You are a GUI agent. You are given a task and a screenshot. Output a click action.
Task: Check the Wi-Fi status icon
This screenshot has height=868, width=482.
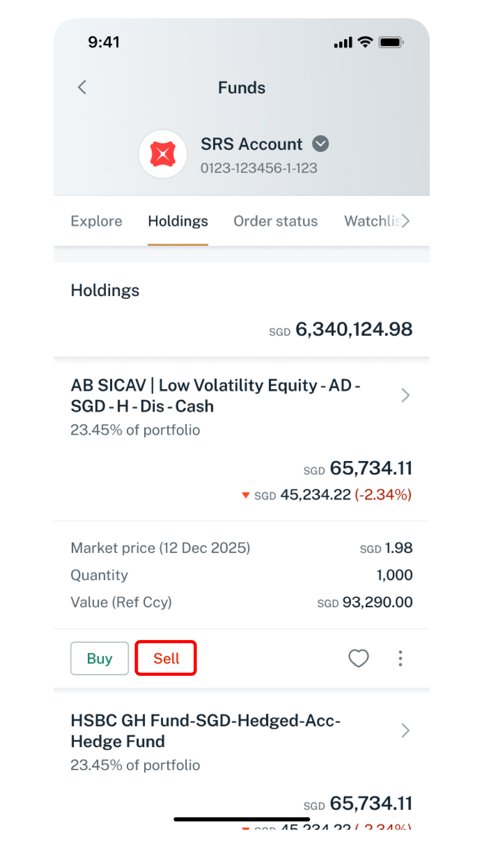click(x=365, y=42)
